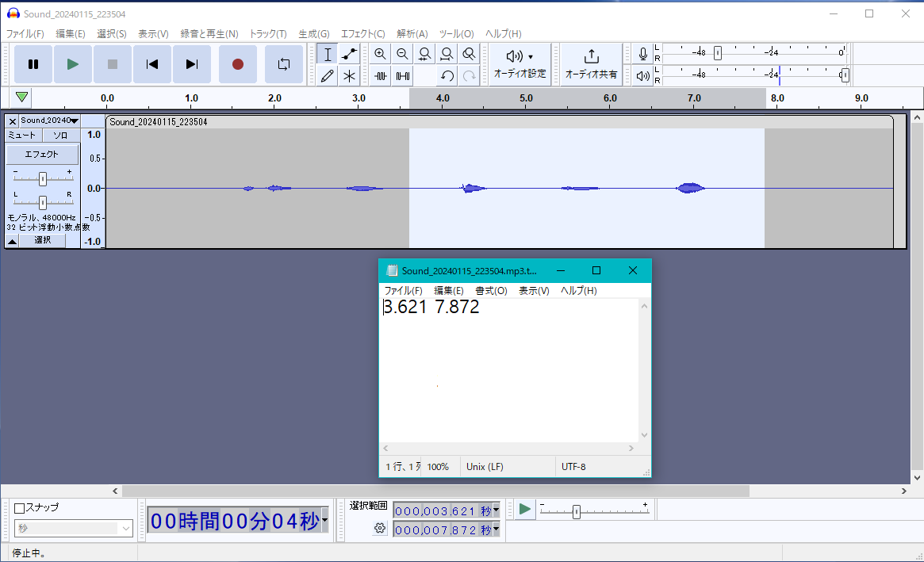Toggle the Loop playback button
The image size is (924, 562).
pyautogui.click(x=284, y=64)
